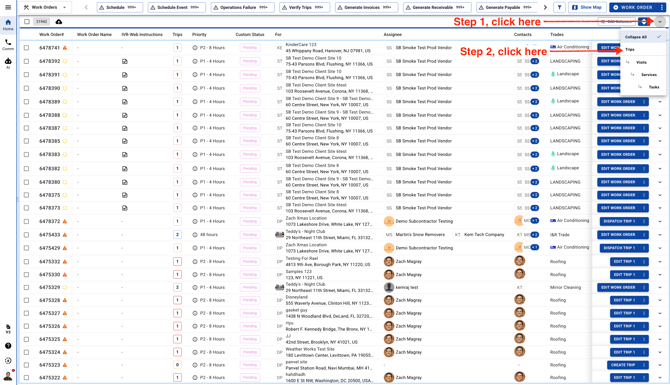Open kebab menu on 6478389 Edit button
Image resolution: width=670 pixels, height=385 pixels.
coord(644,102)
